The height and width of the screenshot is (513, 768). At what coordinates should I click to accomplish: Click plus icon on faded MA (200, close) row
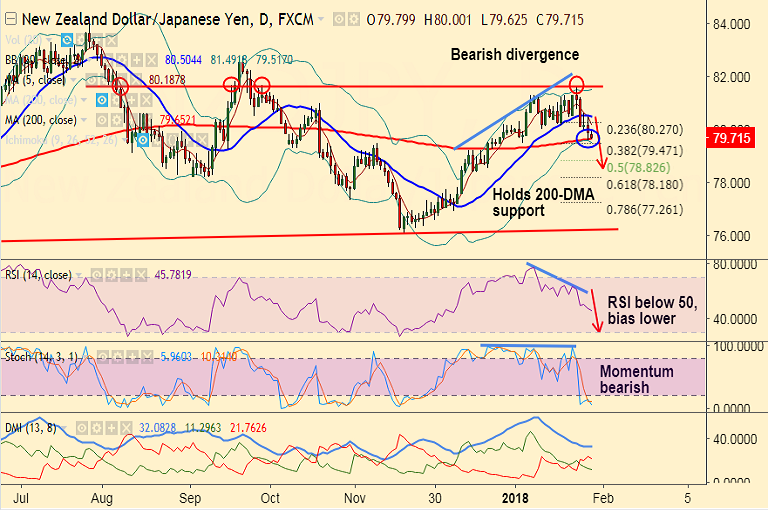point(131,100)
